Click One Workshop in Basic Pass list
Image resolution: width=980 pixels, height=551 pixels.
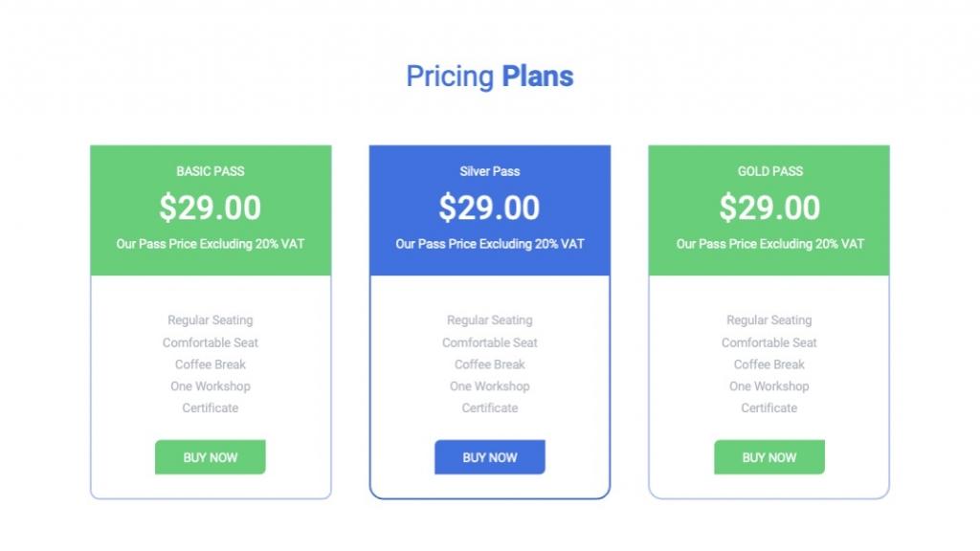(211, 386)
